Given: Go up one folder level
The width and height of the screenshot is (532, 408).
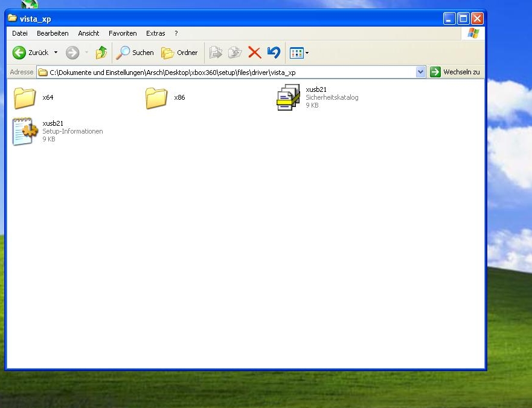Looking at the screenshot, I should (x=101, y=53).
